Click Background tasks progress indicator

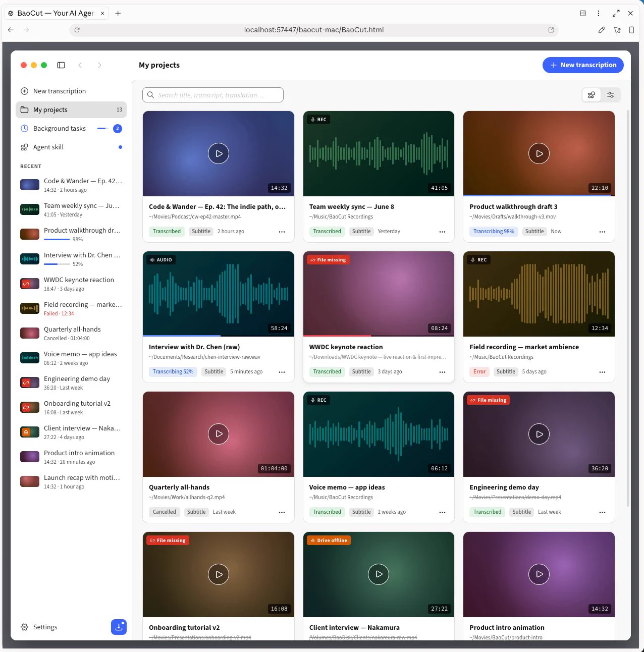click(103, 129)
